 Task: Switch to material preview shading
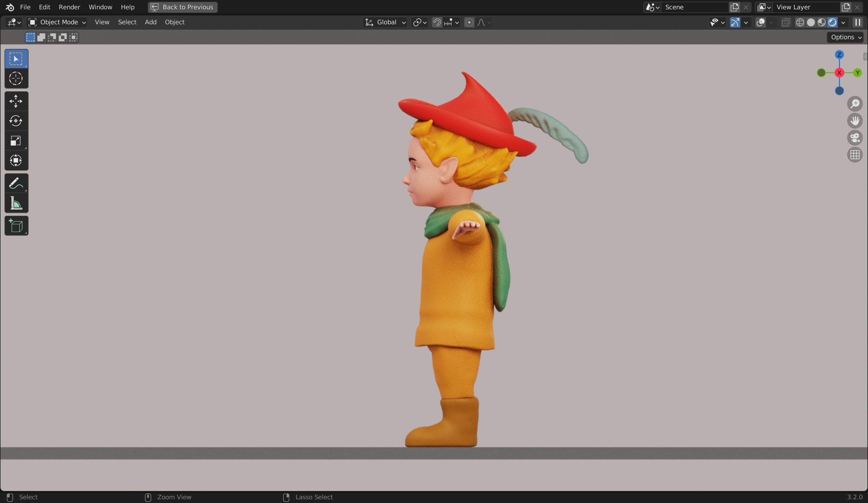pyautogui.click(x=821, y=22)
